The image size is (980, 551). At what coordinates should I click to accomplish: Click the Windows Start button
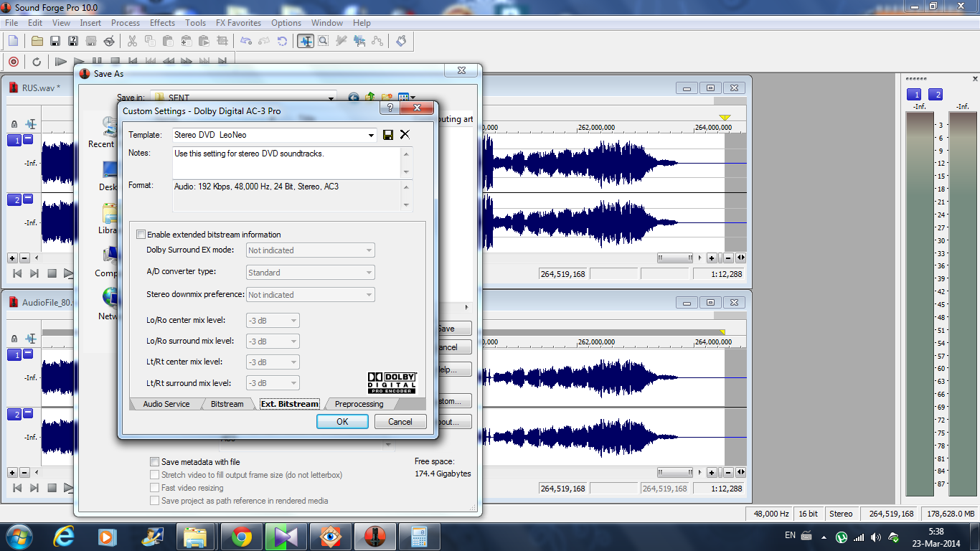(x=19, y=537)
